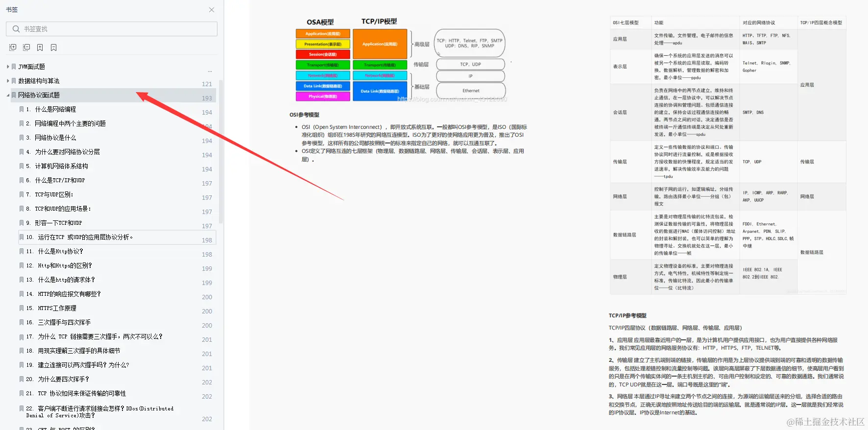Viewport: 868px width, 430px height.
Task: Click the bookmark icon beside TCP与UDP区别
Action: [22, 194]
